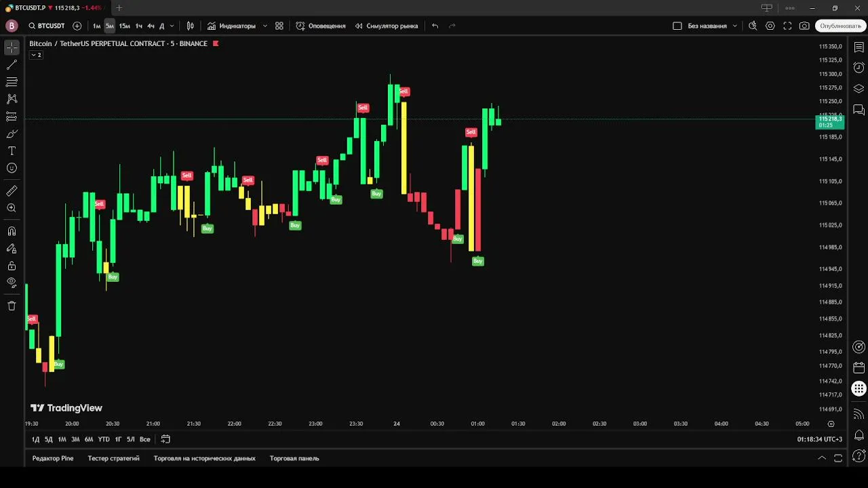Open Торговля на исторических данных tab
Image resolution: width=868 pixels, height=488 pixels.
click(205, 458)
